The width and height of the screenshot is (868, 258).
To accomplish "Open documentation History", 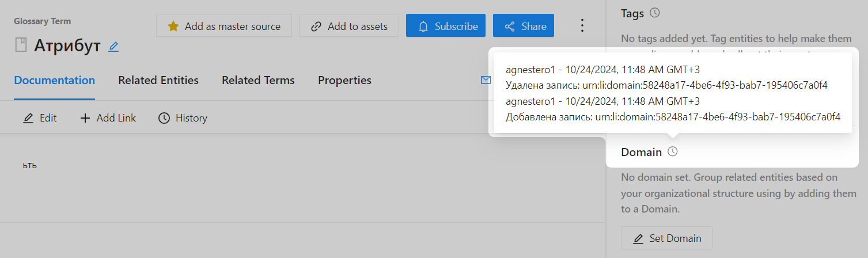I will (x=183, y=118).
